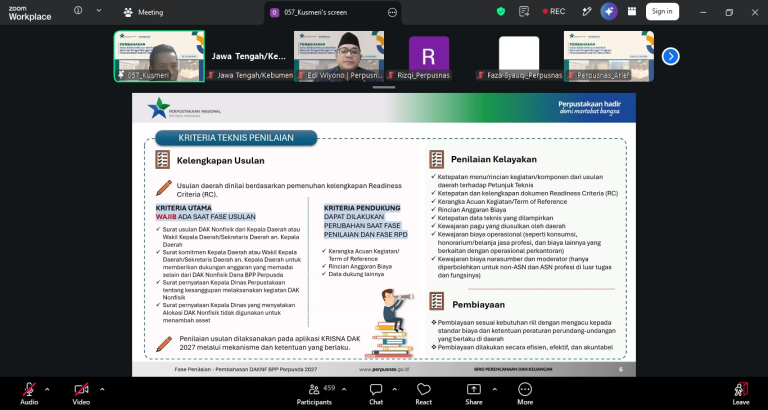The width and height of the screenshot is (768, 410).
Task: Expand the Share options caret
Action: (494, 389)
